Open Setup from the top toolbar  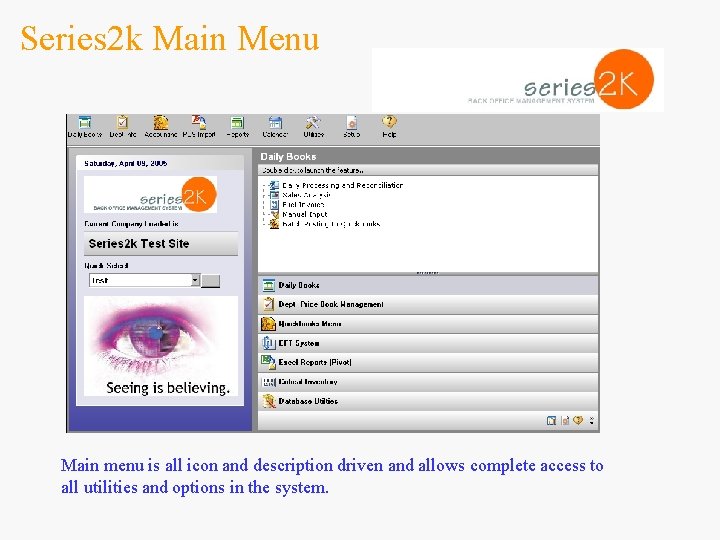[x=352, y=126]
